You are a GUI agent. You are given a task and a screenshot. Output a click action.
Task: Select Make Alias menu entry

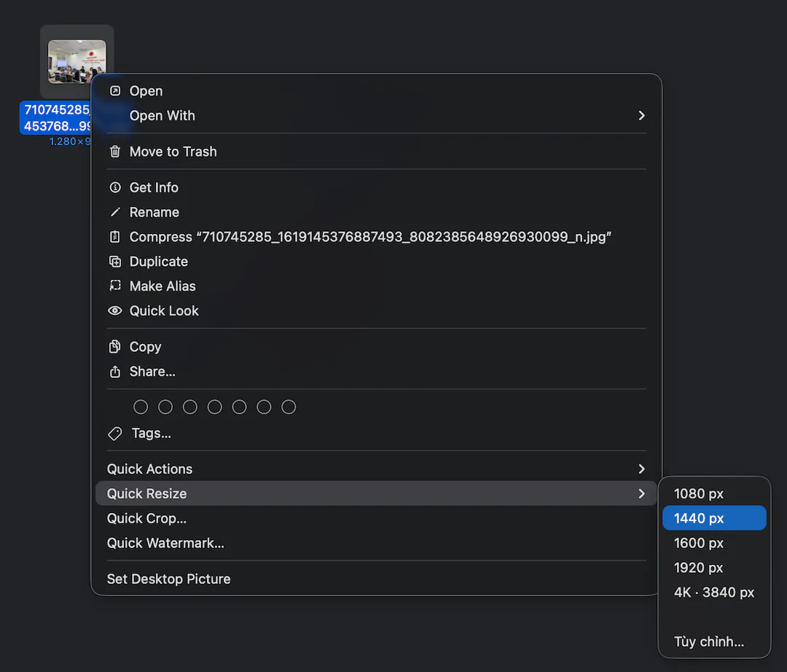[x=377, y=286]
